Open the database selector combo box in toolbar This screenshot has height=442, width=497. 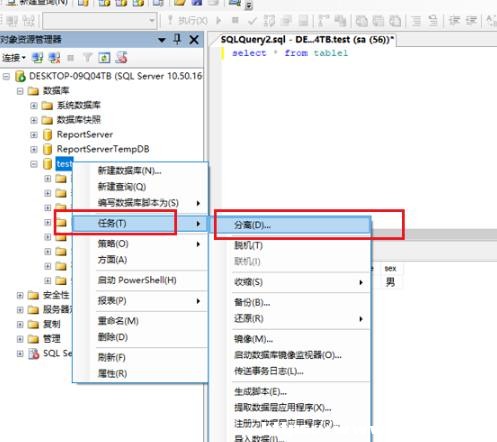(100, 21)
